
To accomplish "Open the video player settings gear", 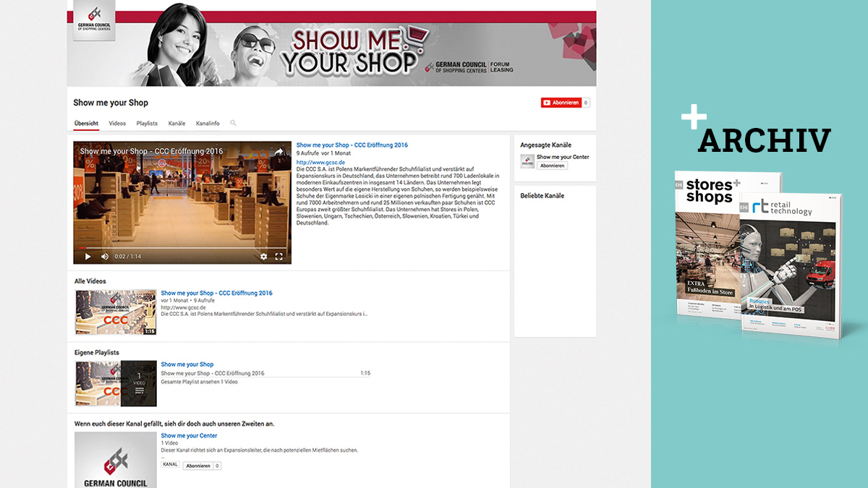I will click(265, 257).
